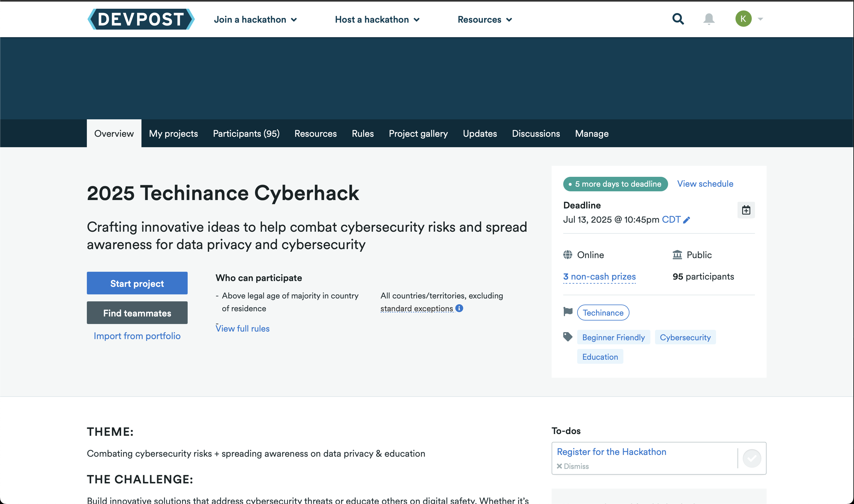Click the pencil icon to edit timezone

[x=686, y=220]
